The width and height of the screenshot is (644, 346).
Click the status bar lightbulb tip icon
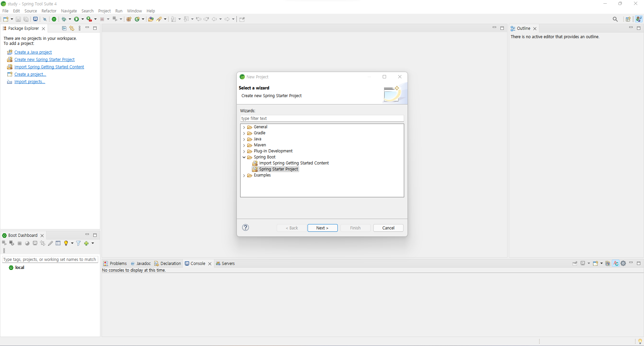[640, 341]
